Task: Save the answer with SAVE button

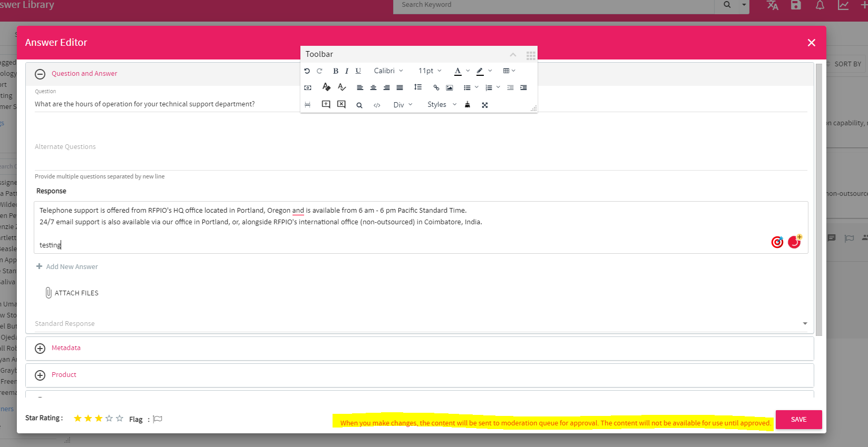Action: 798,420
